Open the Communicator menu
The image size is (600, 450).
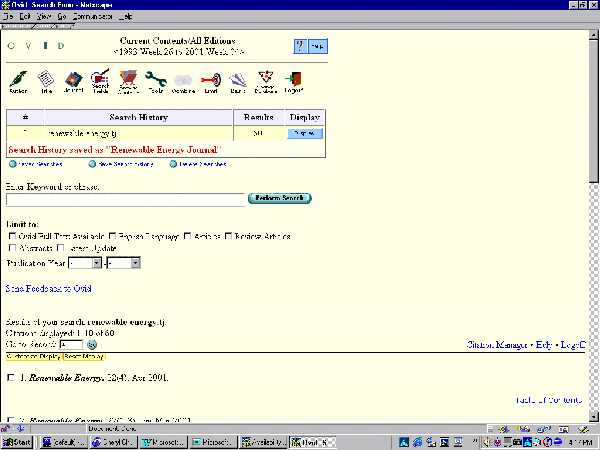click(92, 16)
